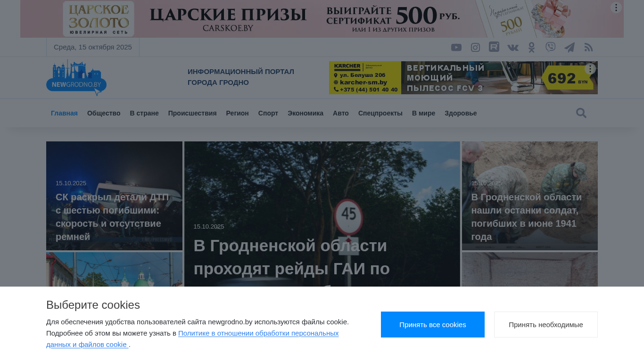Open the В стране section

[x=144, y=113]
